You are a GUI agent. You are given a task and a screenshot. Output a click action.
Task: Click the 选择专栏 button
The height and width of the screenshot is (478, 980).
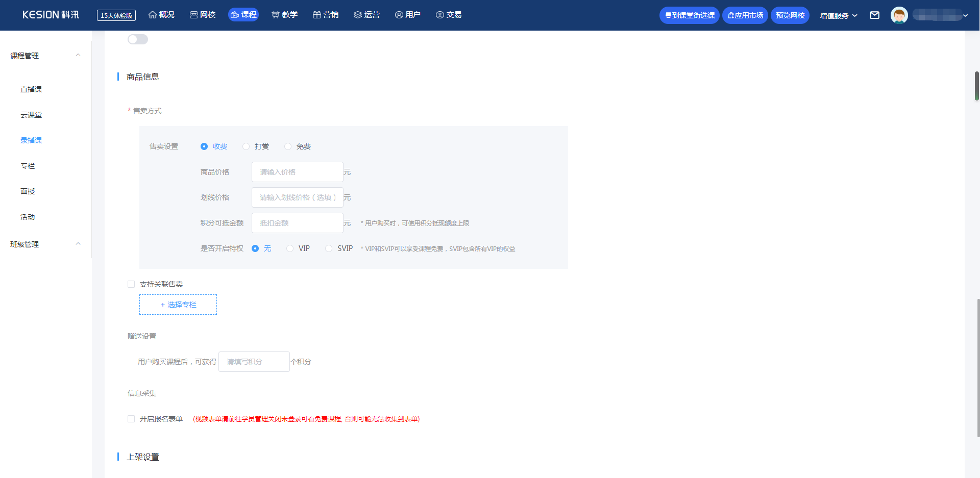[x=178, y=305]
